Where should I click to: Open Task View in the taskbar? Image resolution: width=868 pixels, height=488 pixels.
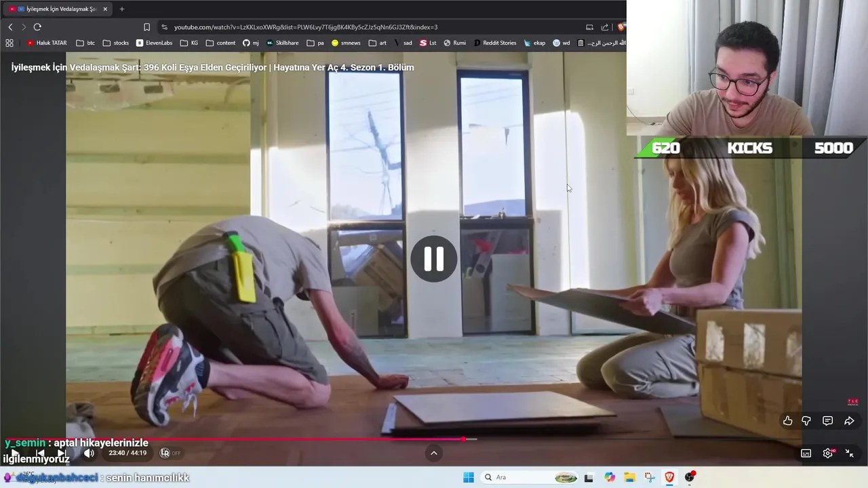click(x=589, y=477)
